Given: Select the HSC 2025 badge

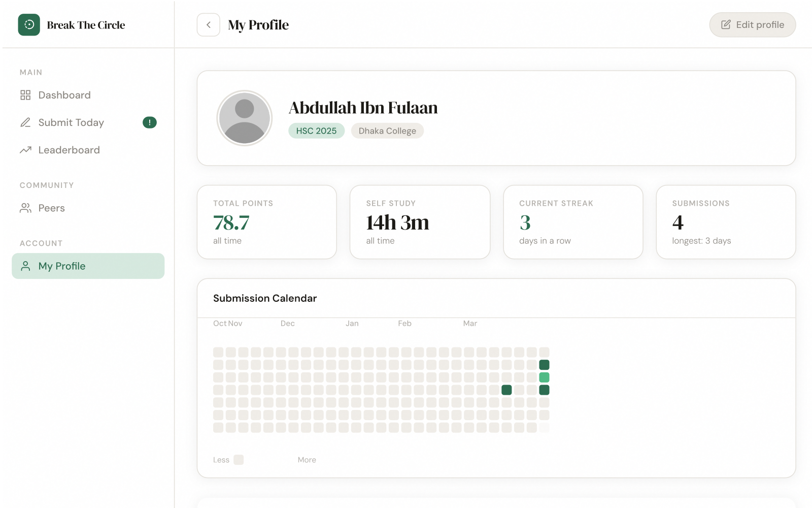Looking at the screenshot, I should click(316, 131).
